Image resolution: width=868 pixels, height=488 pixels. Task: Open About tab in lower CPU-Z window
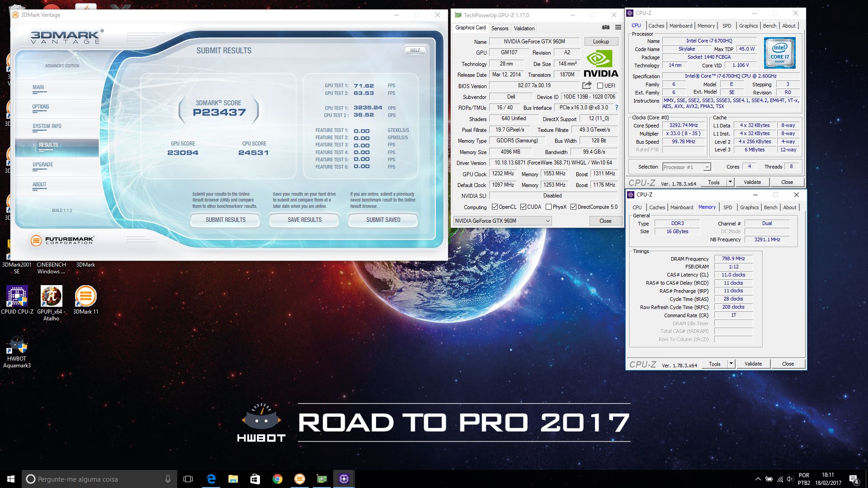789,207
